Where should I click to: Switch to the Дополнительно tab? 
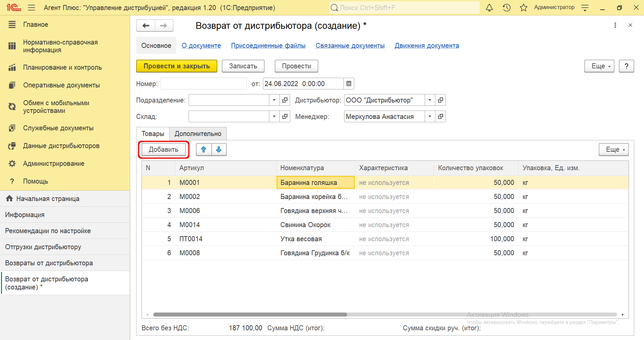(198, 134)
